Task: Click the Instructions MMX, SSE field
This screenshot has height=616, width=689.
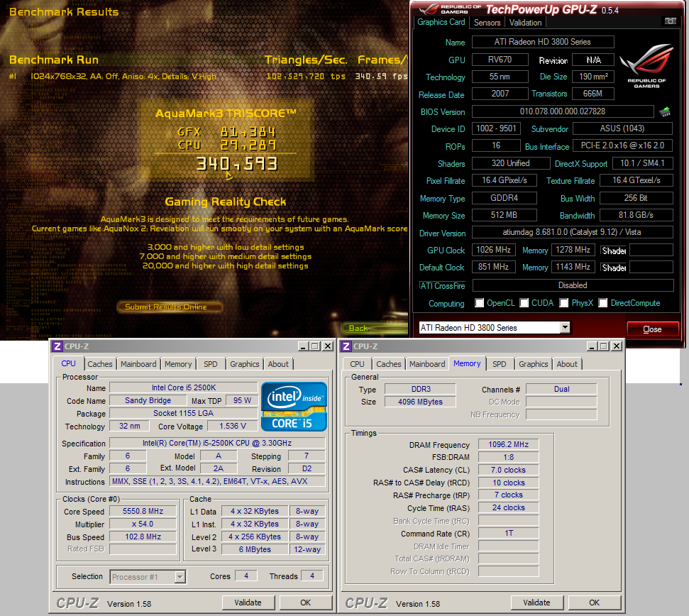Action: click(x=217, y=481)
